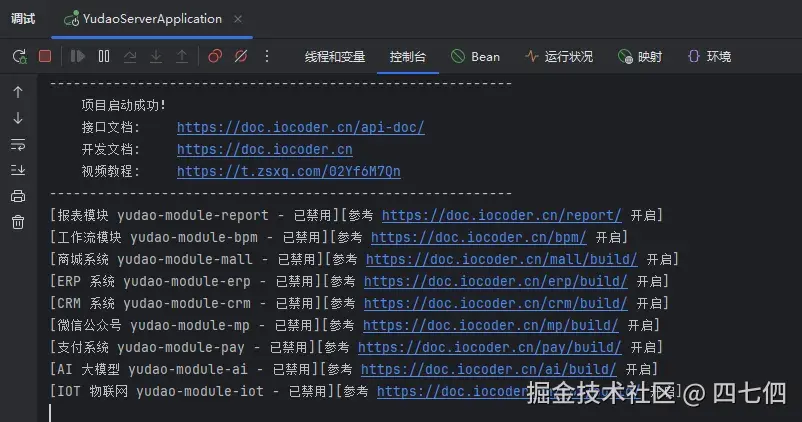The height and width of the screenshot is (422, 802).
Task: Open more debugger options menu
Action: point(267,56)
